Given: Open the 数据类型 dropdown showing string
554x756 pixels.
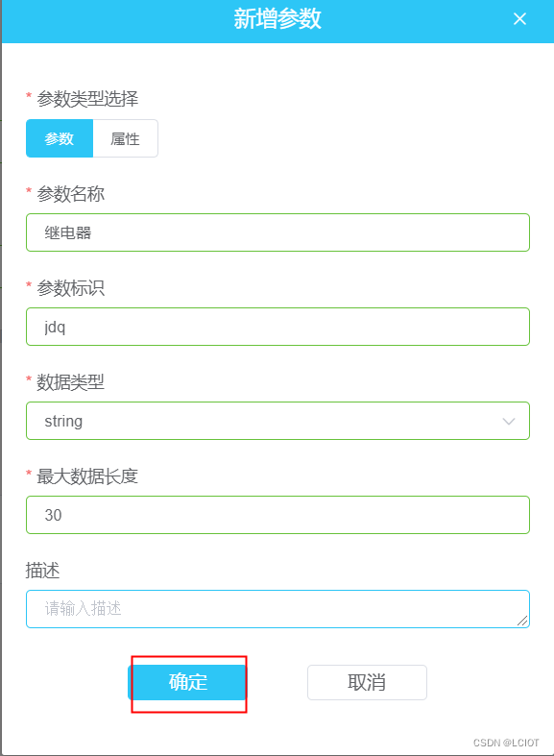Looking at the screenshot, I should coord(278,421).
